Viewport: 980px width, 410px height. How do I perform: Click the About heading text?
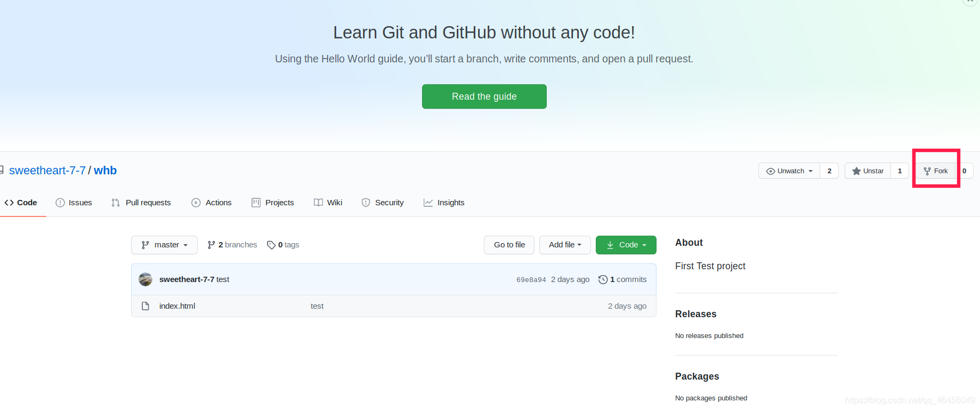(x=689, y=243)
